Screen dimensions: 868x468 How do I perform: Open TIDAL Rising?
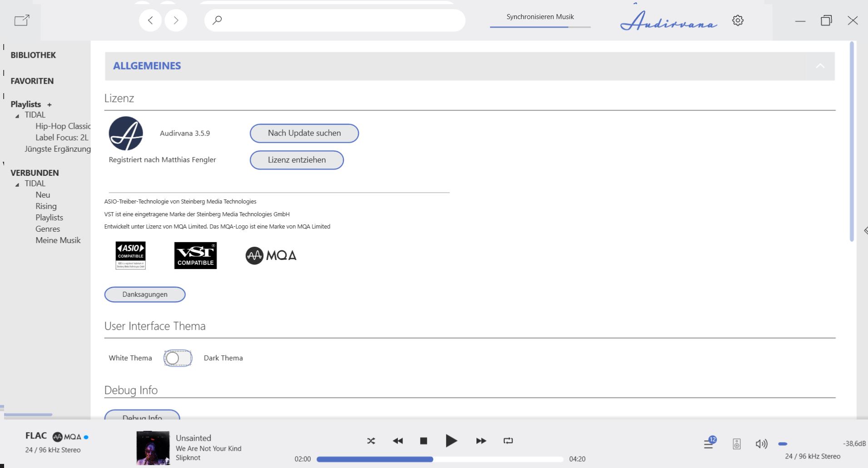coord(46,206)
